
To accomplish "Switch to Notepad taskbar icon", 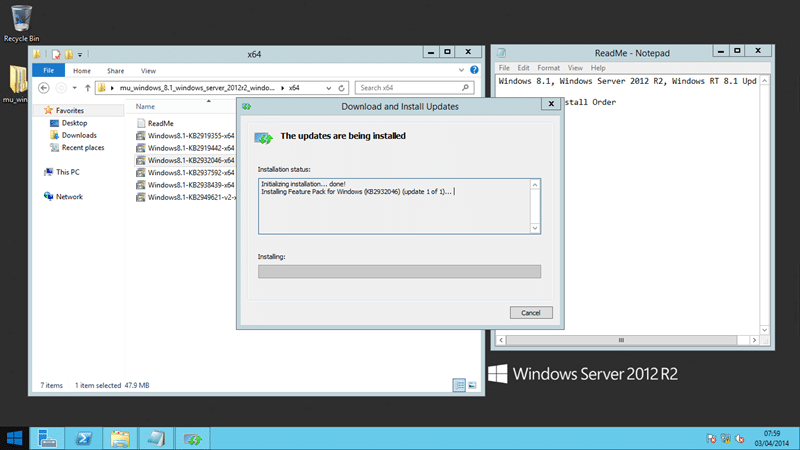I will pos(156,438).
